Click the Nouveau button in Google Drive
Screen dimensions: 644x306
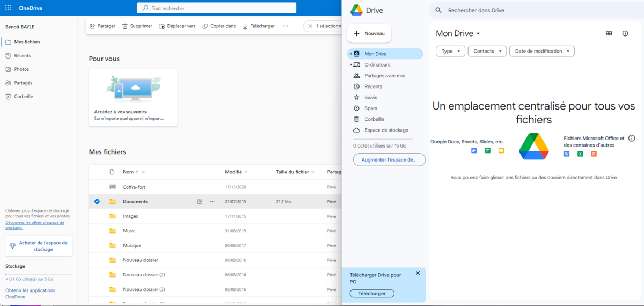[x=369, y=33]
